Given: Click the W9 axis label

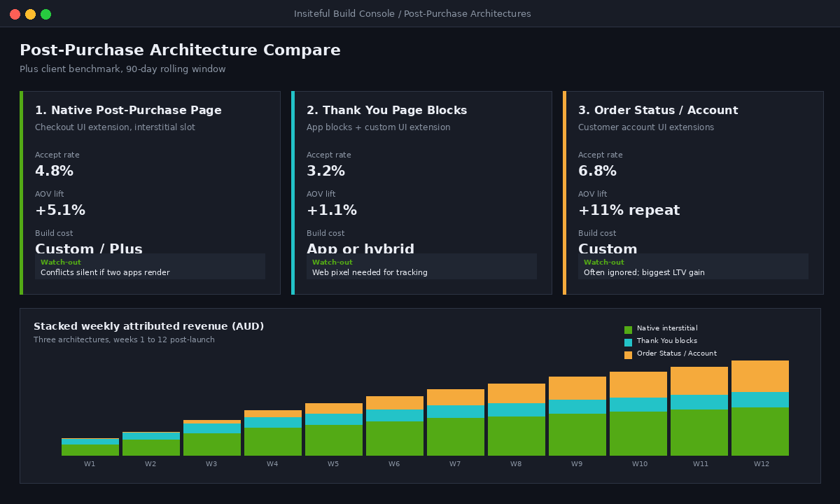Looking at the screenshot, I should (x=577, y=464).
